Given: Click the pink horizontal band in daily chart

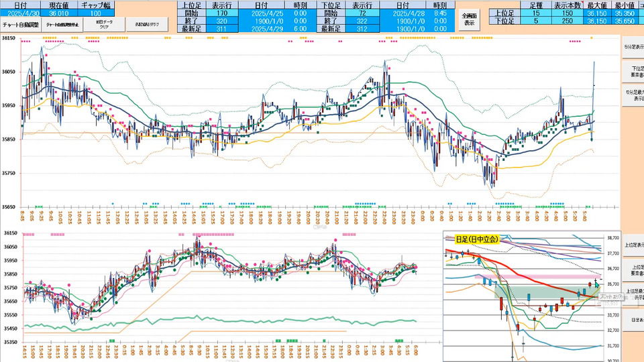Looking at the screenshot, I should [537, 277].
